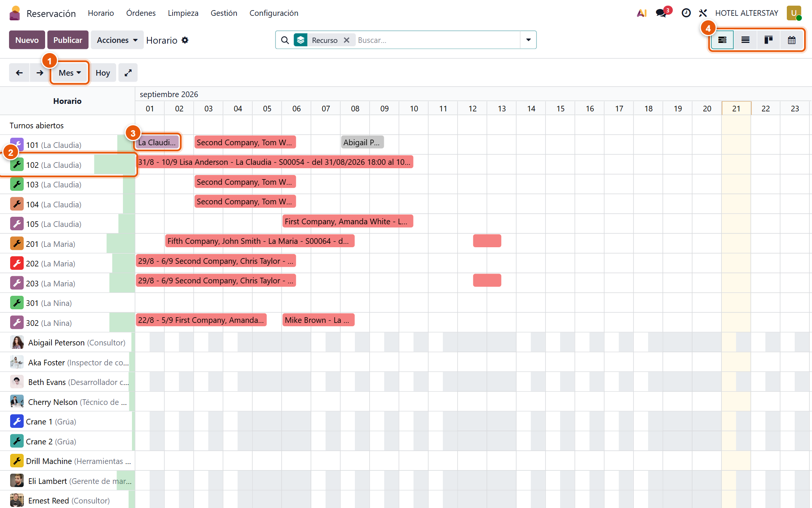Go to next month arrow
The height and width of the screenshot is (508, 812).
39,73
